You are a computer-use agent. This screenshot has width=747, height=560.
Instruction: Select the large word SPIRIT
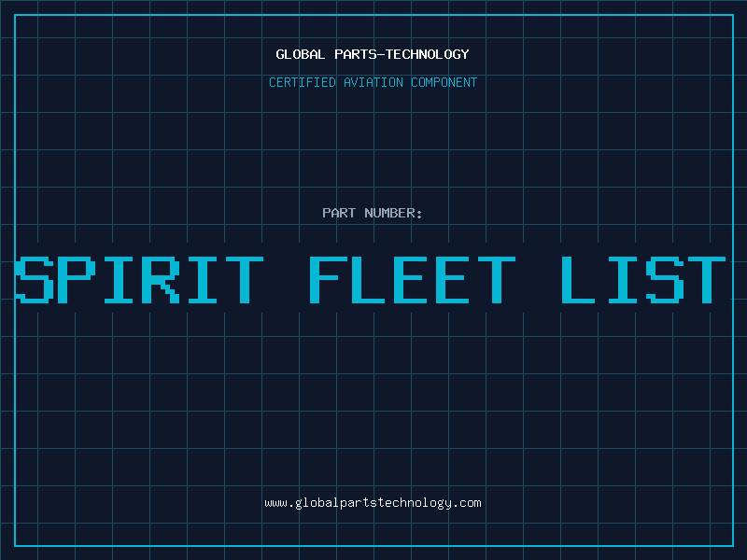(140, 280)
